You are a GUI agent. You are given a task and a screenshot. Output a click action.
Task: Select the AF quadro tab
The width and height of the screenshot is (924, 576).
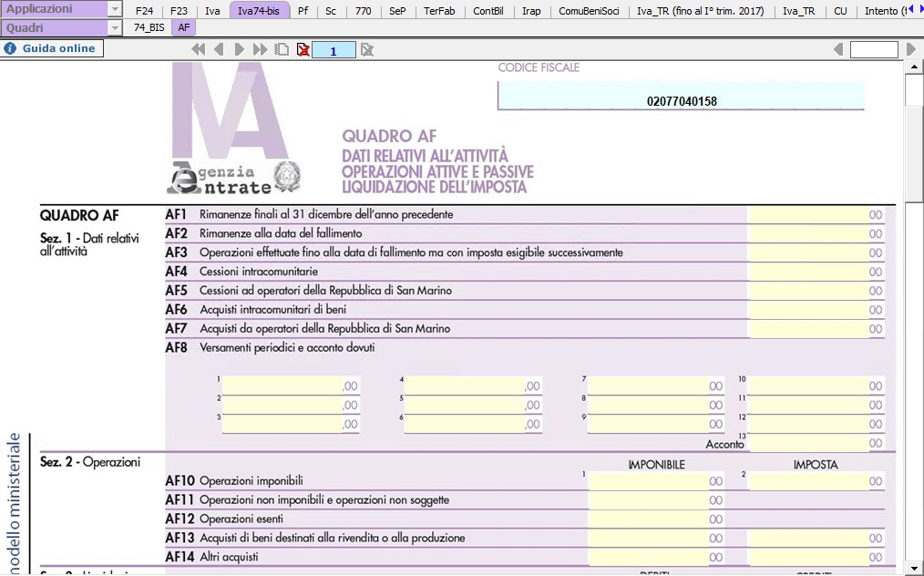(x=184, y=27)
